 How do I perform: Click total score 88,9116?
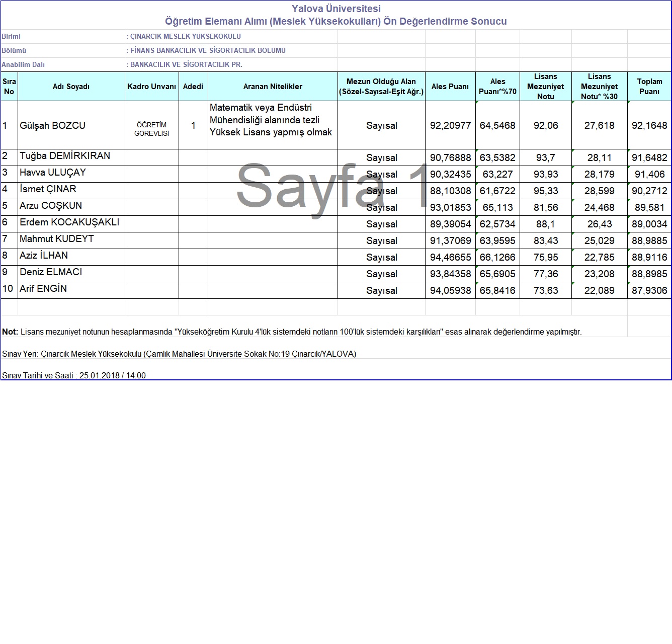coord(649,257)
